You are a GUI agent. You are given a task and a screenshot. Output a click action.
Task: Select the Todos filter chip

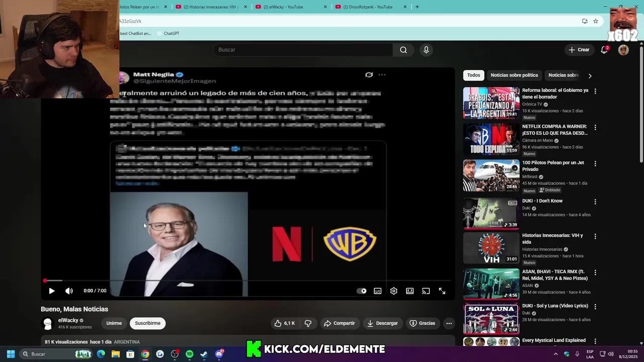pyautogui.click(x=473, y=75)
